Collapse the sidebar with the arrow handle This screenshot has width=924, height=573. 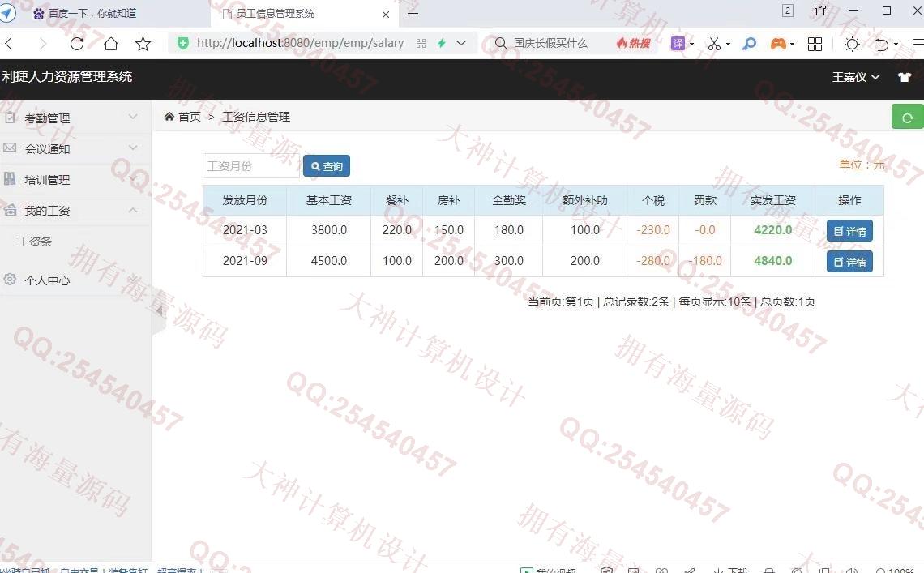pos(159,311)
